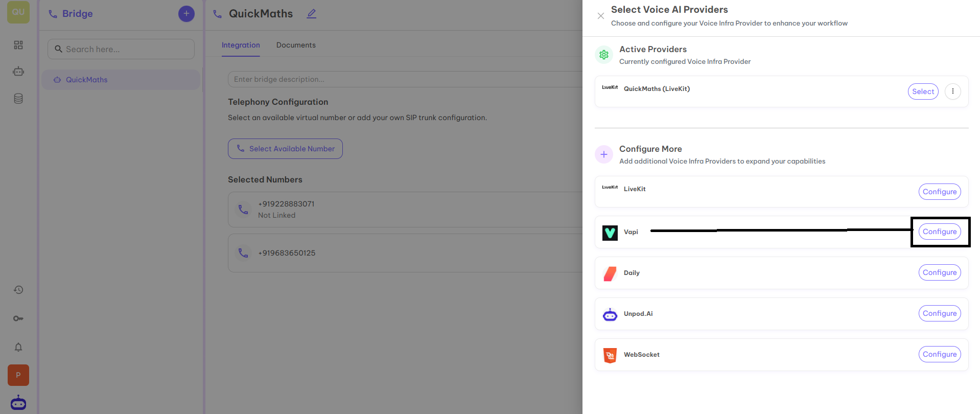Click the Active Providers gear icon
Image resolution: width=980 pixels, height=414 pixels.
604,55
